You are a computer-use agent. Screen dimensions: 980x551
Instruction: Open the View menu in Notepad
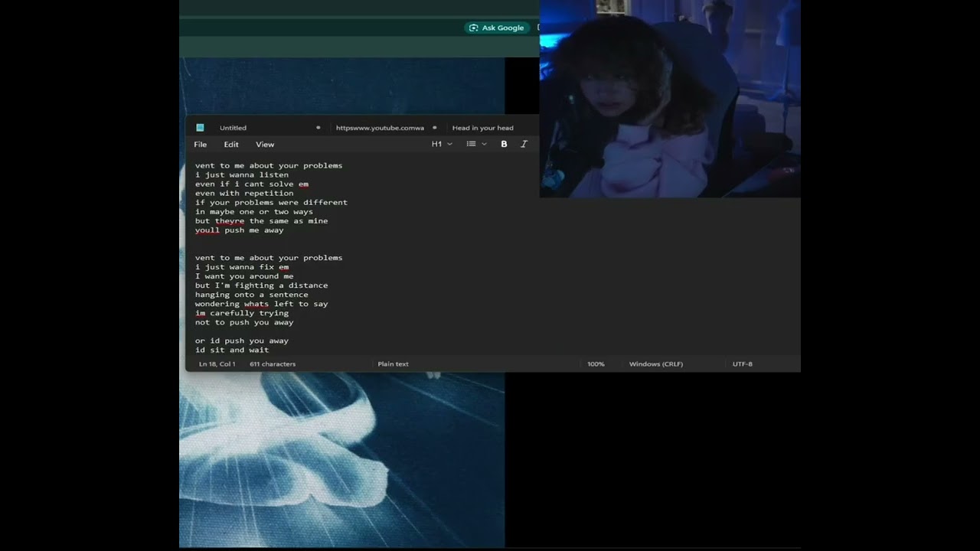265,145
